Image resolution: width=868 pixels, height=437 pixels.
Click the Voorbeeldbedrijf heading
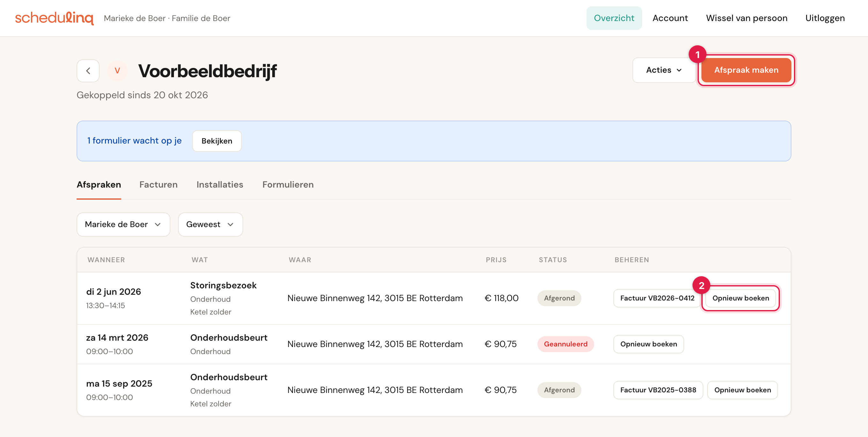coord(207,71)
